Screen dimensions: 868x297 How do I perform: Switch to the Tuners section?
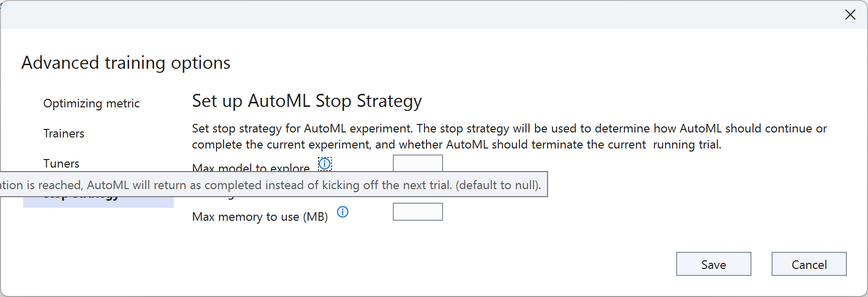point(61,164)
